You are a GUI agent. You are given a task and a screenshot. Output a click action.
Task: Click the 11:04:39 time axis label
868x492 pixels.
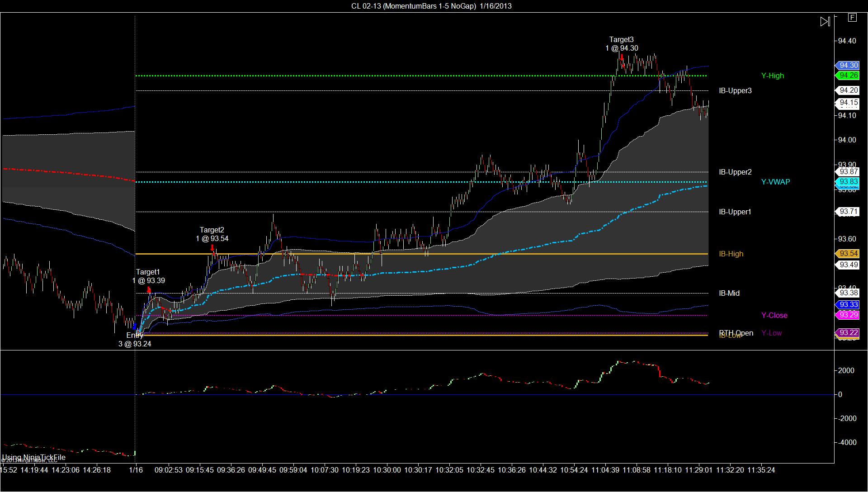[x=605, y=470]
